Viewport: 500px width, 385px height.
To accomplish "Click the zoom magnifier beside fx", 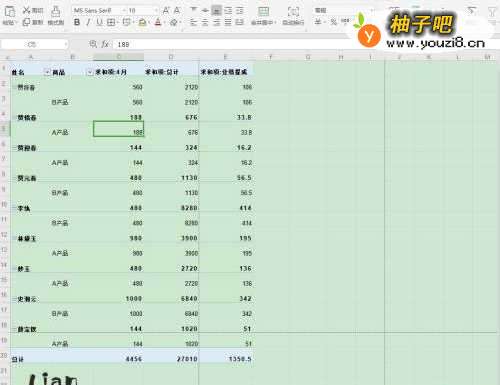I will click(93, 44).
